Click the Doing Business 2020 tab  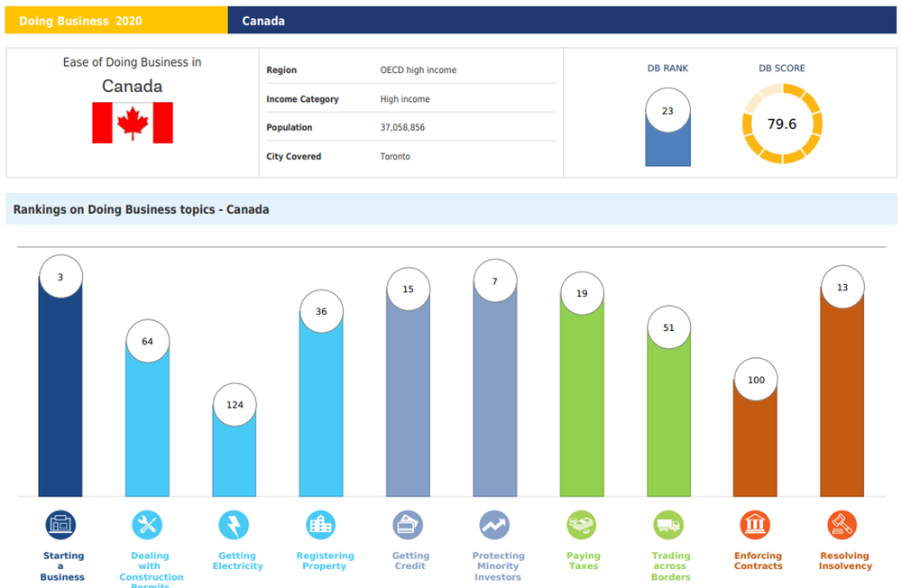tap(115, 21)
